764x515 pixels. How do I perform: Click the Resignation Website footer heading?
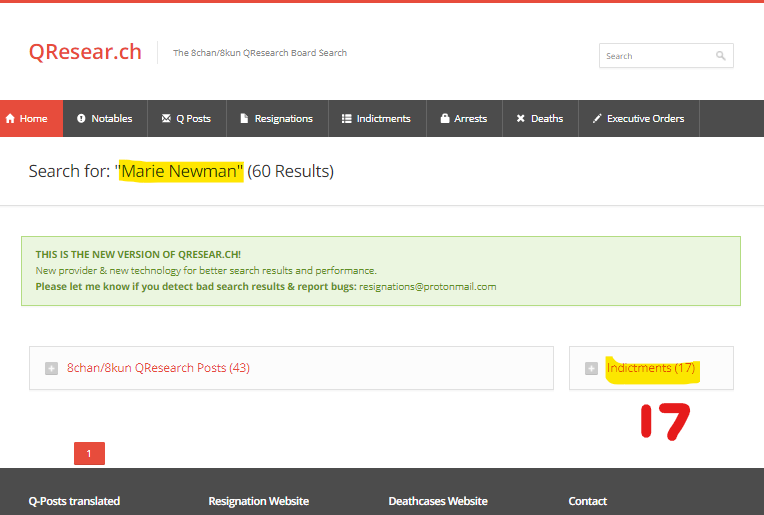coord(259,501)
